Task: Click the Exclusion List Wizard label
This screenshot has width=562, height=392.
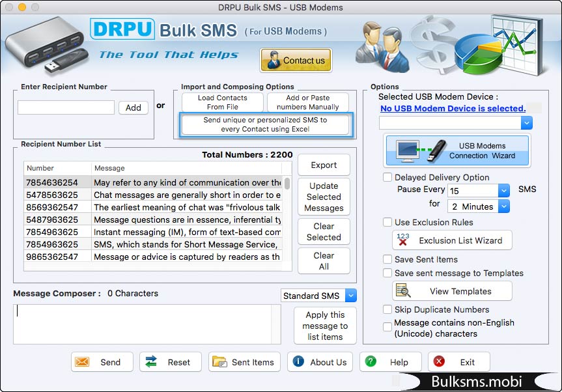Action: pos(460,240)
